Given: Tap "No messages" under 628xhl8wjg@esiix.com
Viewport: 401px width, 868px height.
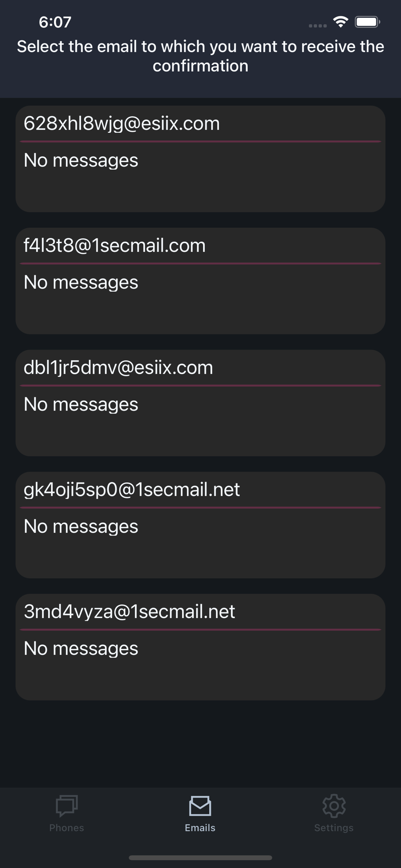Looking at the screenshot, I should pyautogui.click(x=81, y=160).
